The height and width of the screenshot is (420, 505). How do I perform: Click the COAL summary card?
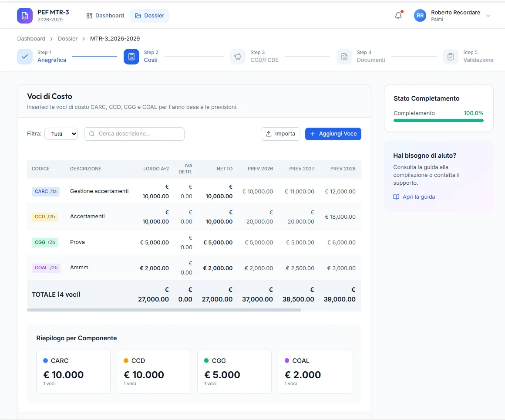(315, 371)
